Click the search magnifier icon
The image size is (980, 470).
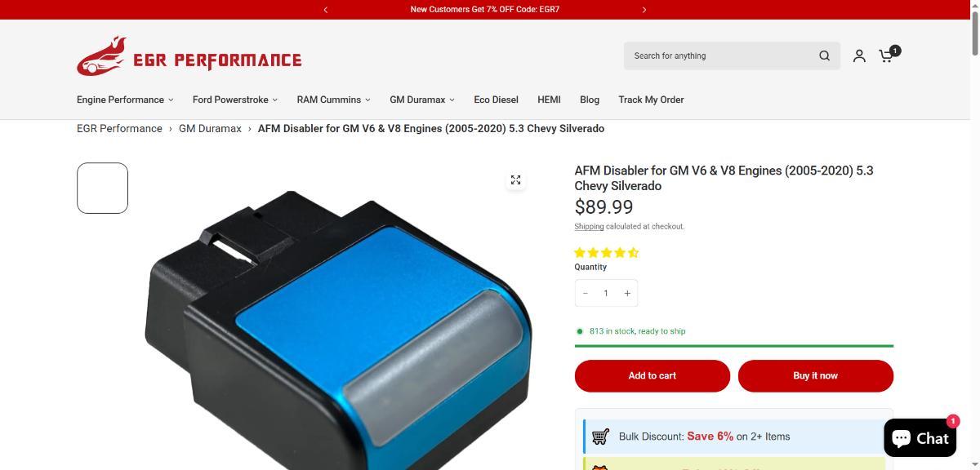824,55
